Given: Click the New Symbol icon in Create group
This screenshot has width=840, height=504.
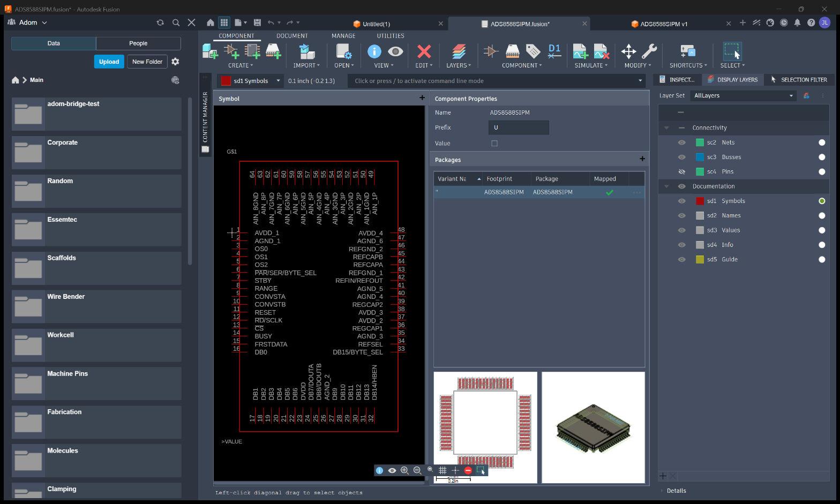Looking at the screenshot, I should [210, 51].
